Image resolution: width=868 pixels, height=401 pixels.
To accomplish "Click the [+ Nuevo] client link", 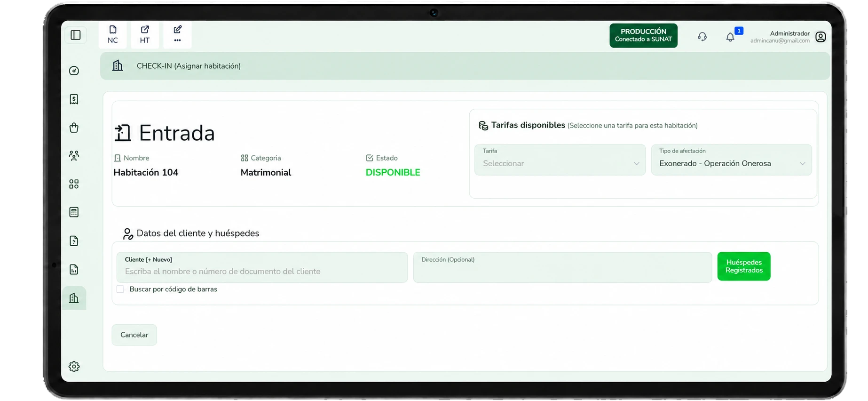I will click(x=159, y=260).
